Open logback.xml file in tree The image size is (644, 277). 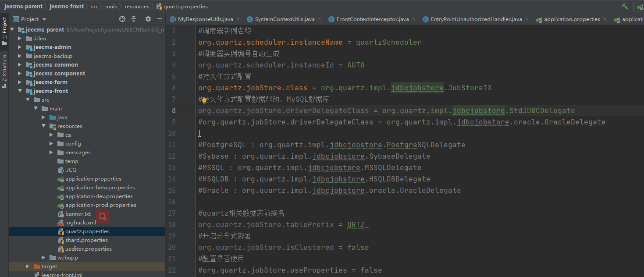click(x=80, y=223)
